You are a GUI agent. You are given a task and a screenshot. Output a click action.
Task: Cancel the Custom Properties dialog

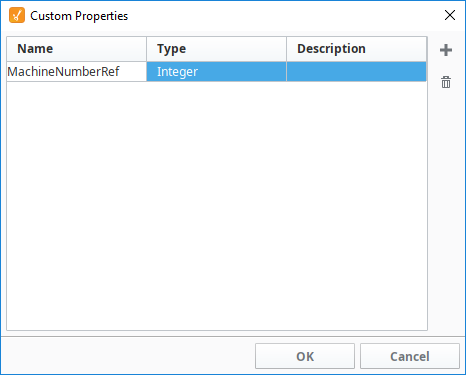[x=410, y=356]
